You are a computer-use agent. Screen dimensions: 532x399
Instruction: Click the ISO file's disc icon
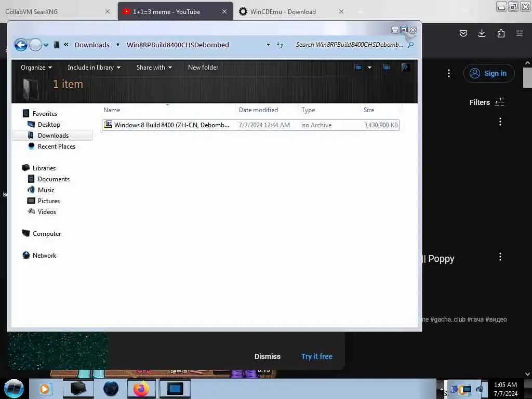point(108,125)
